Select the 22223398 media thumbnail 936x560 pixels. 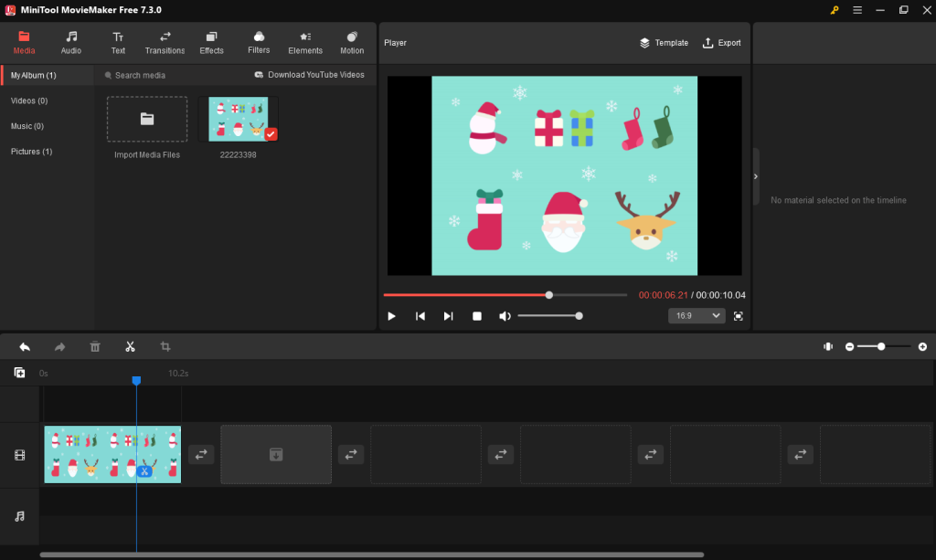239,120
